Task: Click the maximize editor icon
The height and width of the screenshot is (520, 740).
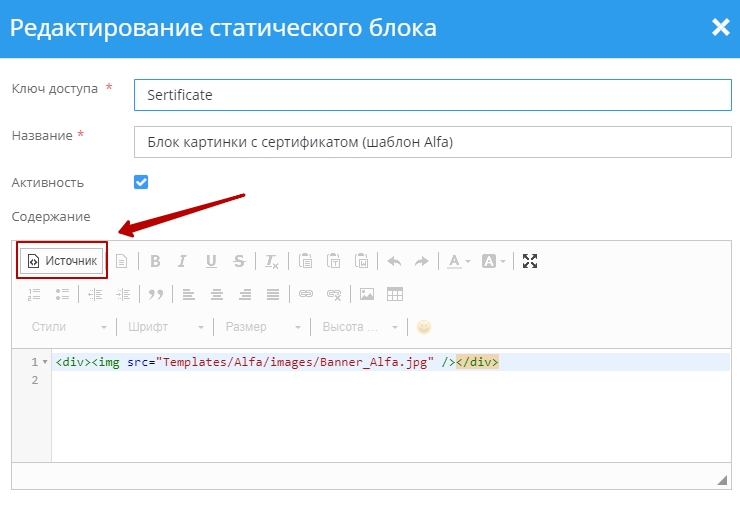Action: (530, 261)
